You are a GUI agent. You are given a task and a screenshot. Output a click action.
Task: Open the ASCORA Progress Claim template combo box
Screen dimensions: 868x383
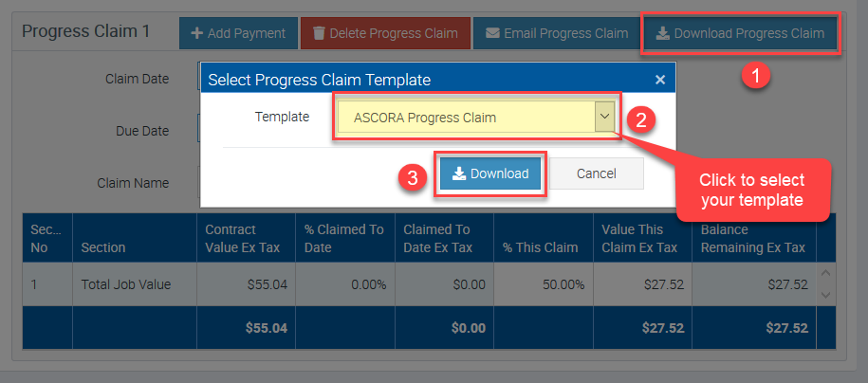(465, 119)
